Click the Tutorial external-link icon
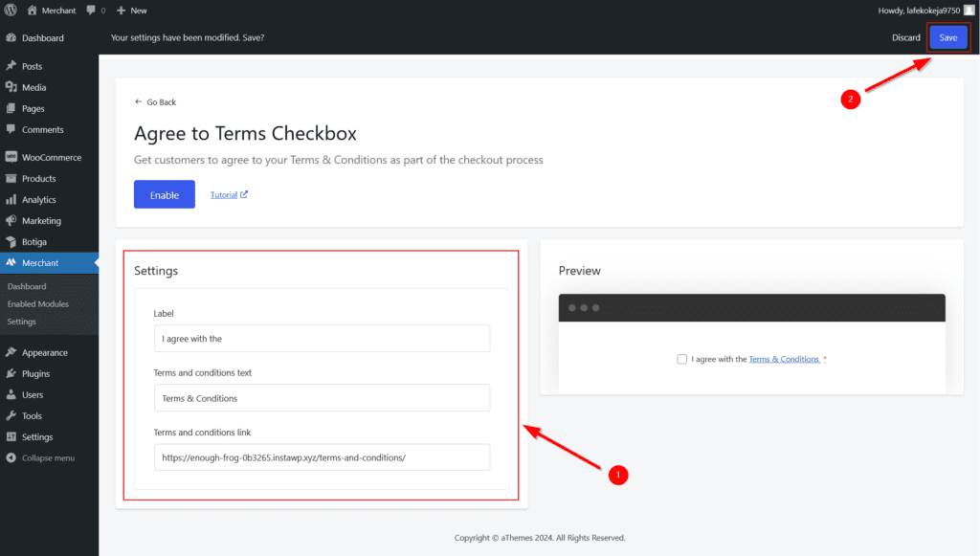The width and height of the screenshot is (980, 556). [243, 193]
